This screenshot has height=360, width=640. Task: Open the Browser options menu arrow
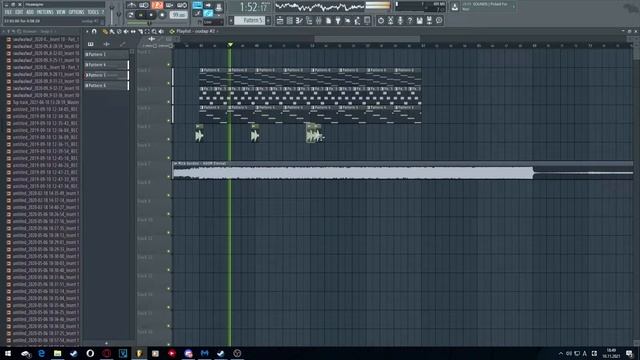4,31
